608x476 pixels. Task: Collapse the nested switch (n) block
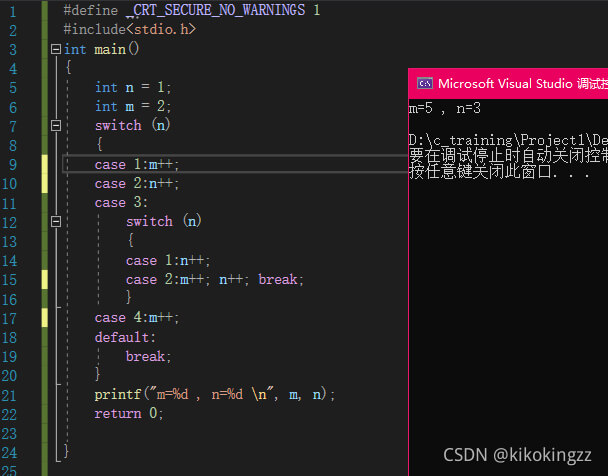[55, 222]
